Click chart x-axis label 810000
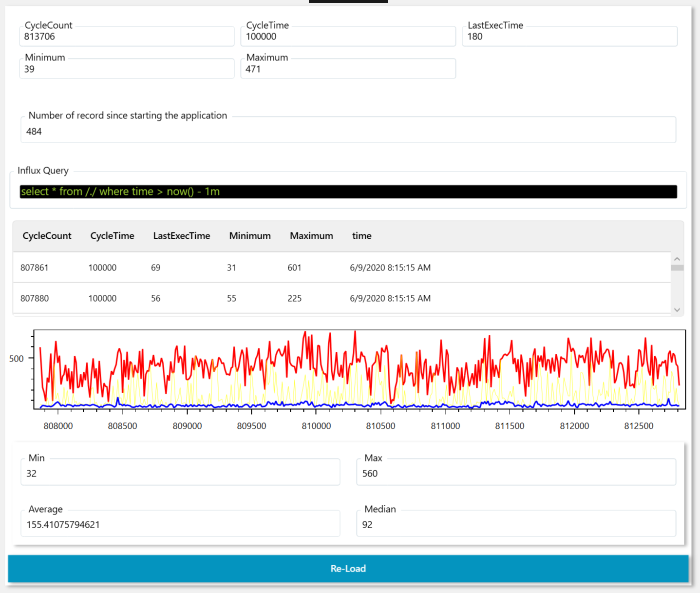This screenshot has width=700, height=593. pos(316,426)
